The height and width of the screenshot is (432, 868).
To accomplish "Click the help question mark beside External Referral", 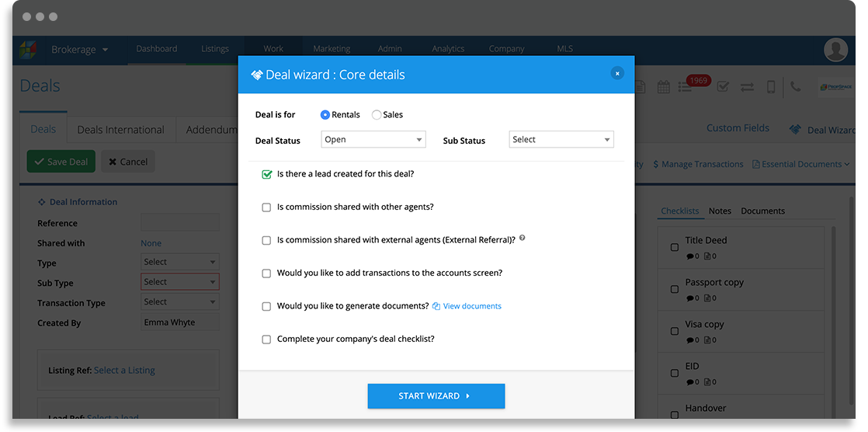I will (522, 239).
